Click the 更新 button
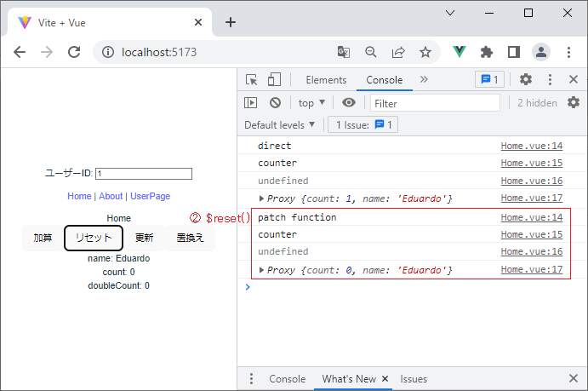 pyautogui.click(x=145, y=238)
